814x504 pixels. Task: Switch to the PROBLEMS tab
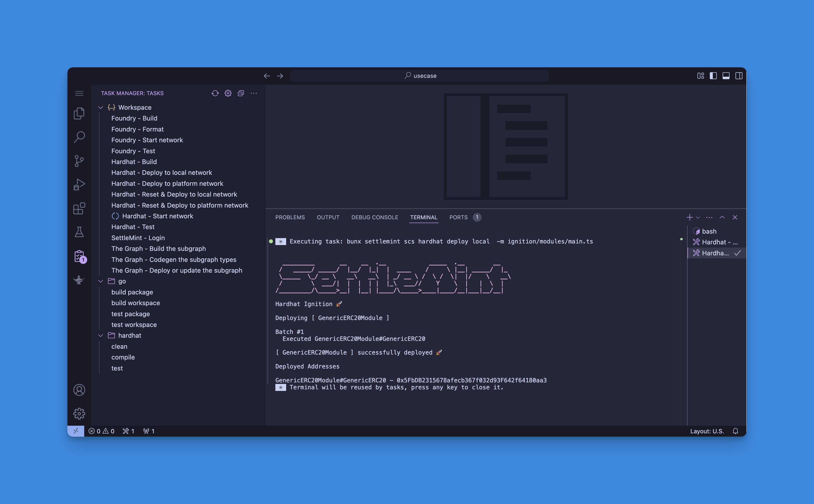(290, 217)
